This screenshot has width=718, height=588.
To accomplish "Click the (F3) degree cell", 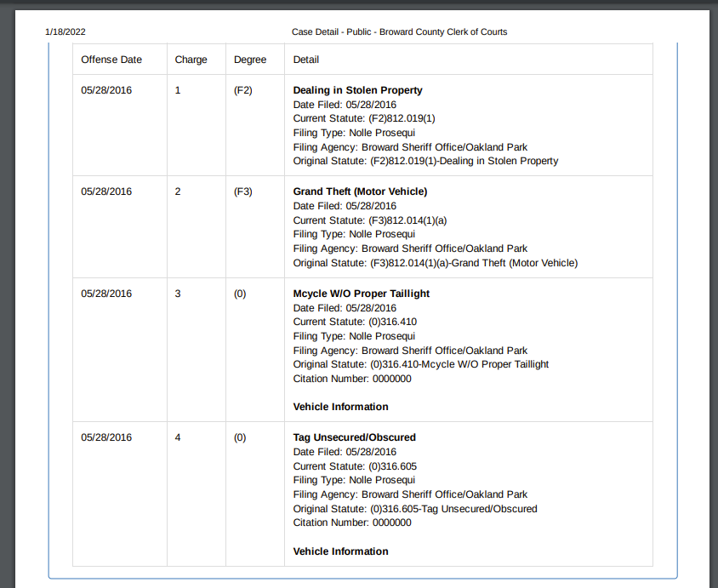I will click(243, 191).
